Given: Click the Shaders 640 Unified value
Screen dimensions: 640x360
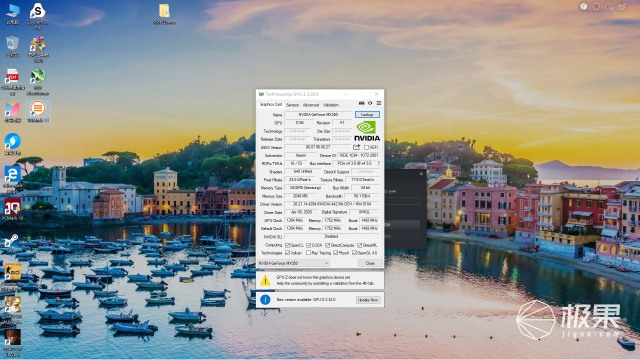Looking at the screenshot, I should tap(303, 172).
